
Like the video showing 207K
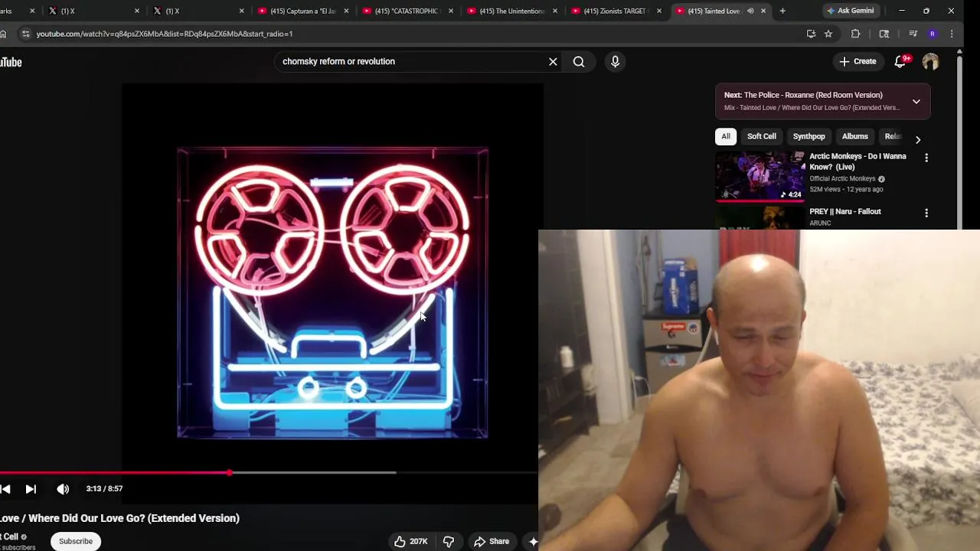411,541
